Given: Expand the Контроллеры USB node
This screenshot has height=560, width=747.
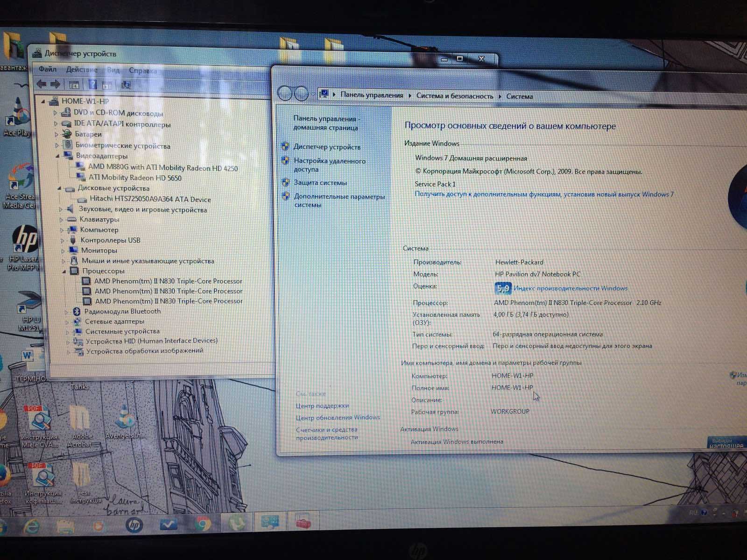Looking at the screenshot, I should pyautogui.click(x=62, y=240).
